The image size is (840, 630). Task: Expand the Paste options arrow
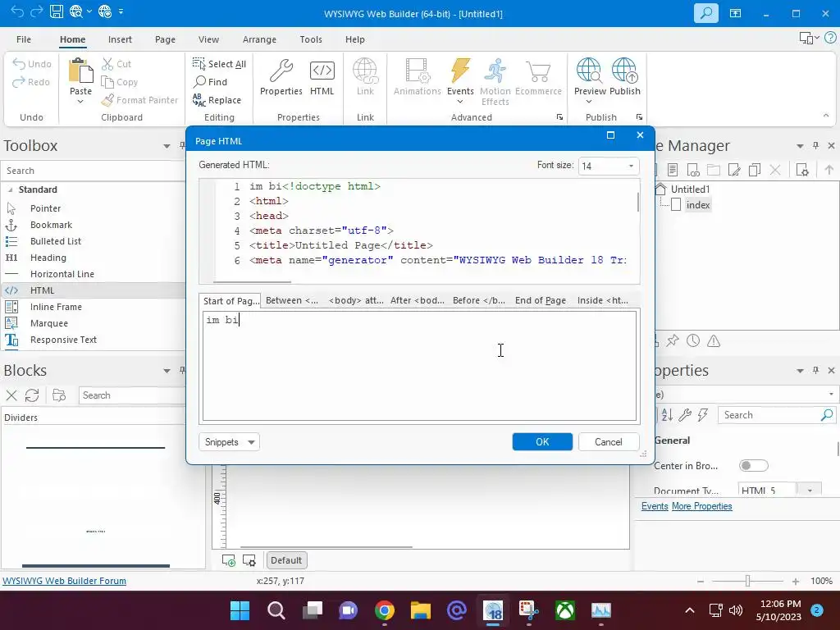(80, 101)
